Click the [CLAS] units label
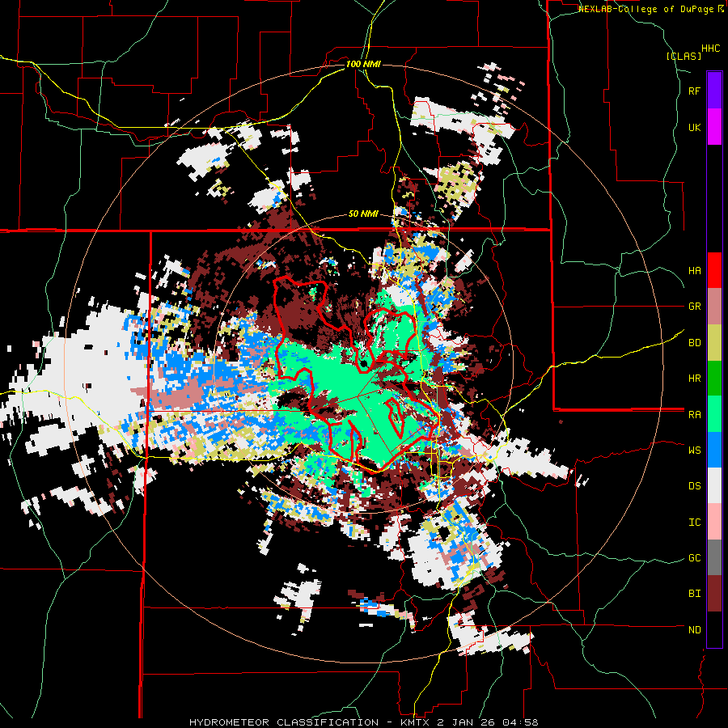This screenshot has width=728, height=728. [684, 56]
